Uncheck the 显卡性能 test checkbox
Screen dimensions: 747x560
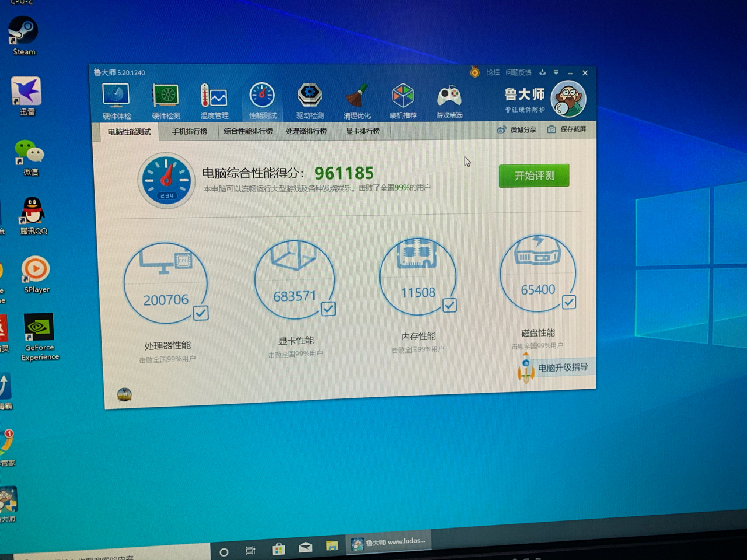pos(329,309)
